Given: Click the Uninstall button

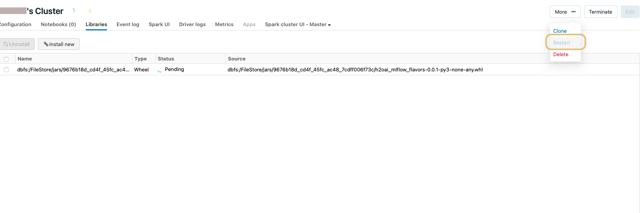Looking at the screenshot, I should (x=17, y=44).
